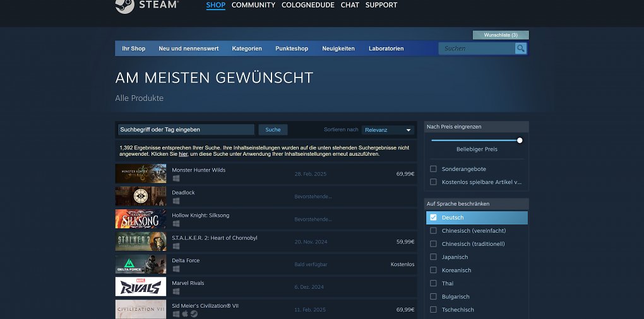Open the COLOGNEDUDE profile menu
This screenshot has height=319, width=644.
click(308, 5)
